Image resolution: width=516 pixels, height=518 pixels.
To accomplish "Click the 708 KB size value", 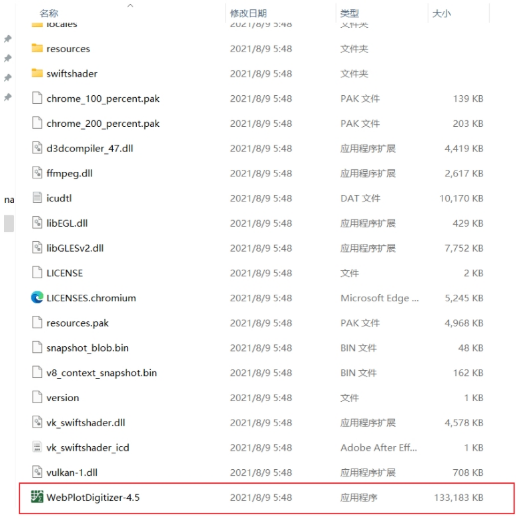I will pos(468,472).
